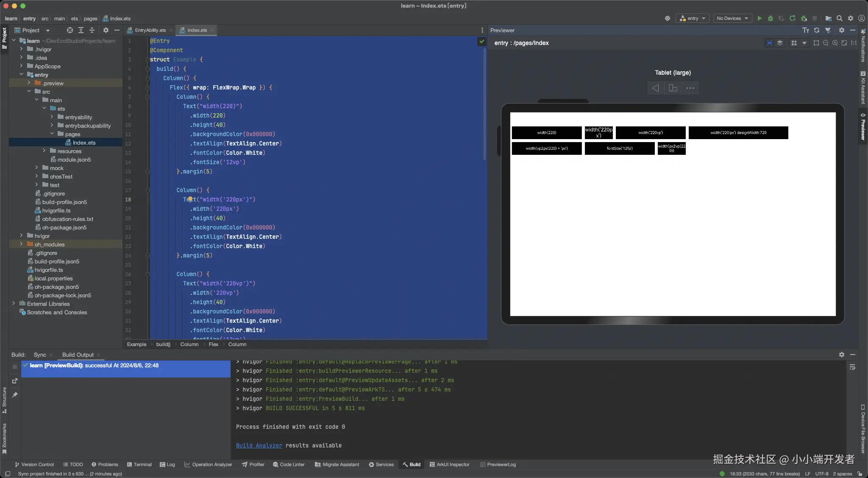The width and height of the screenshot is (868, 478).
Task: Click the Debug bug icon
Action: click(771, 18)
